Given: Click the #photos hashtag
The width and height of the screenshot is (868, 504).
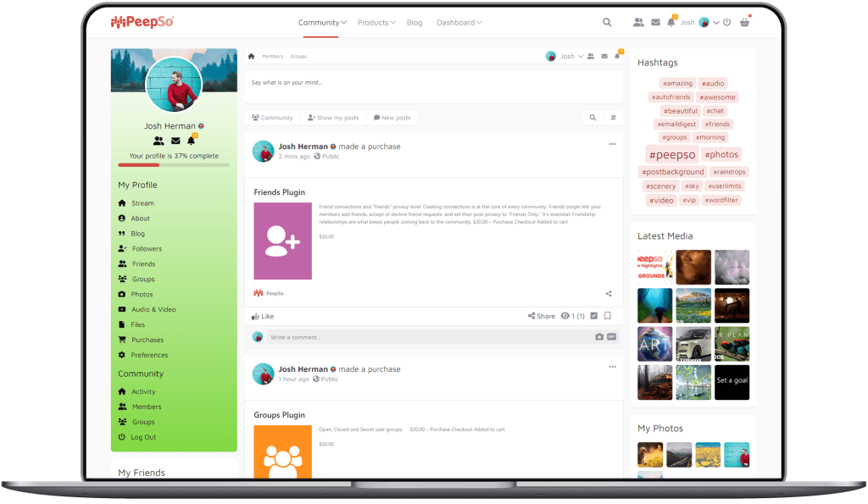Looking at the screenshot, I should pyautogui.click(x=721, y=155).
